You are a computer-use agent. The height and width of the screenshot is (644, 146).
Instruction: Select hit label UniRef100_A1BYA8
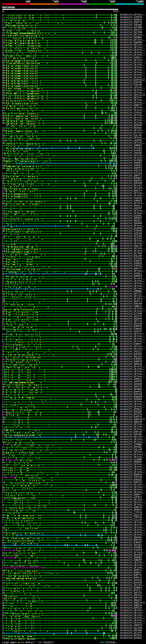tap(131, 233)
